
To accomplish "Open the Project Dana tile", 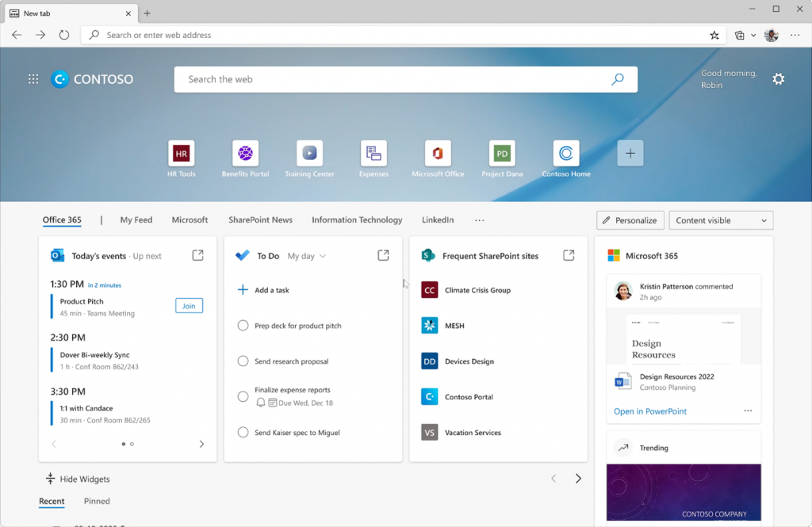I will click(502, 153).
